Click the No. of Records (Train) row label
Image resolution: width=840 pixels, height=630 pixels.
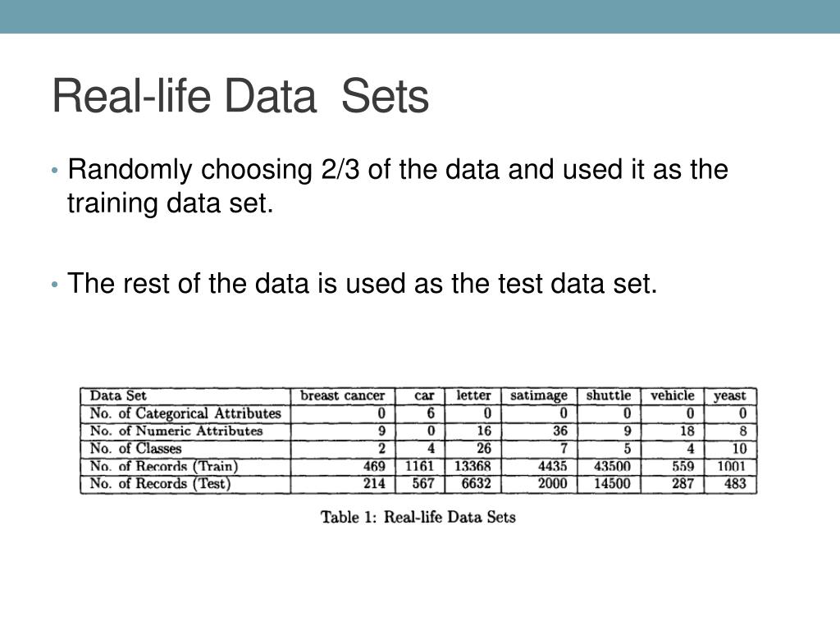[x=164, y=466]
